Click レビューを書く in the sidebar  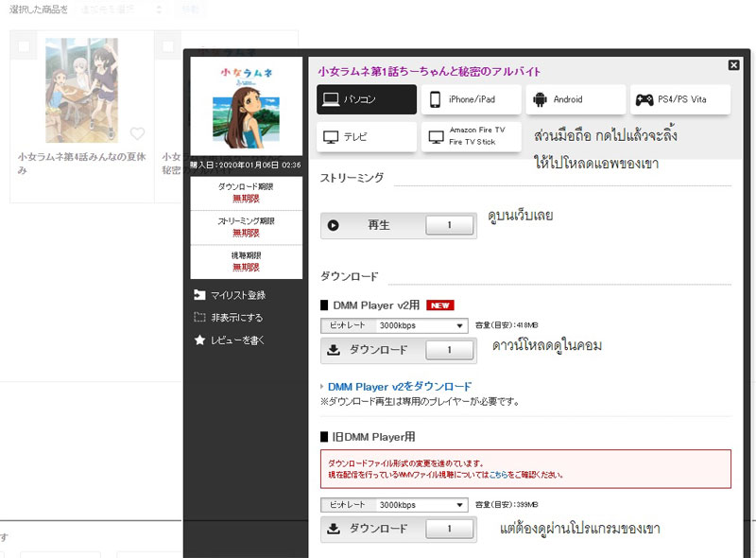(x=237, y=340)
